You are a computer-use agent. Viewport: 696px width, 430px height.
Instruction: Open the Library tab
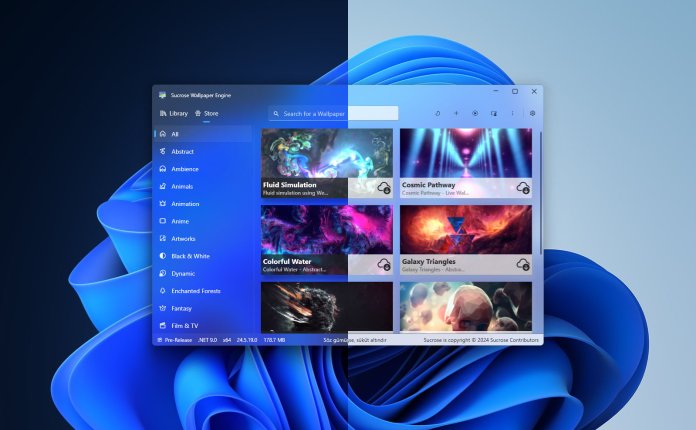(174, 114)
